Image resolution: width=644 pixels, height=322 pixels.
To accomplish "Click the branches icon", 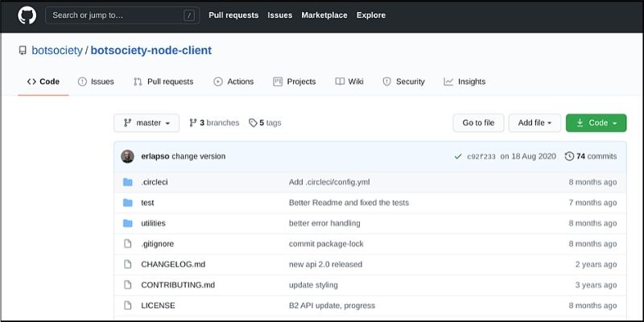I will point(193,123).
